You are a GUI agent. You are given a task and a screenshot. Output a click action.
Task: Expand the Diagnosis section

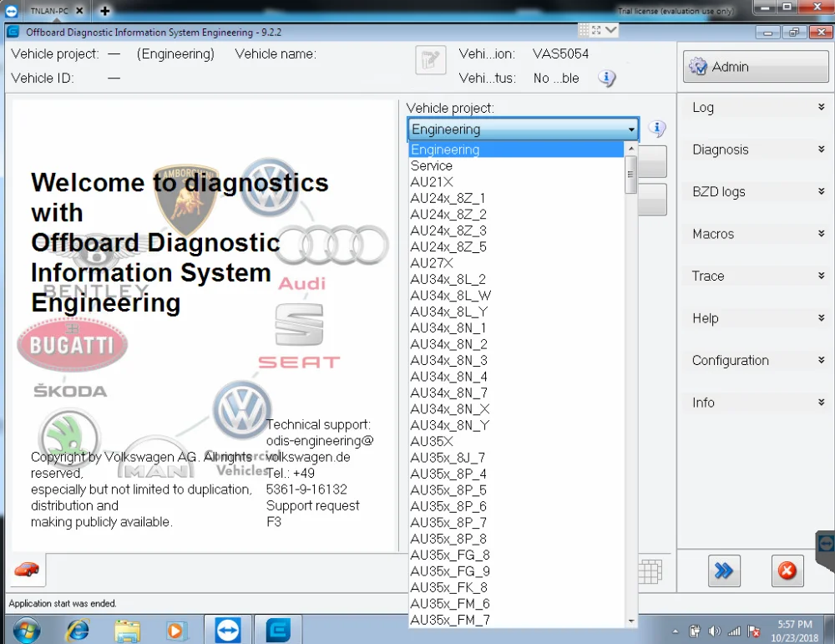pos(756,150)
